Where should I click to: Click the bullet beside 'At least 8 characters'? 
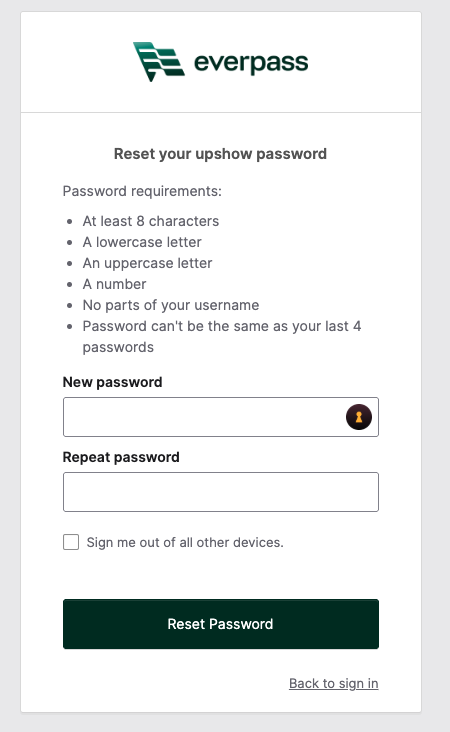pos(70,221)
